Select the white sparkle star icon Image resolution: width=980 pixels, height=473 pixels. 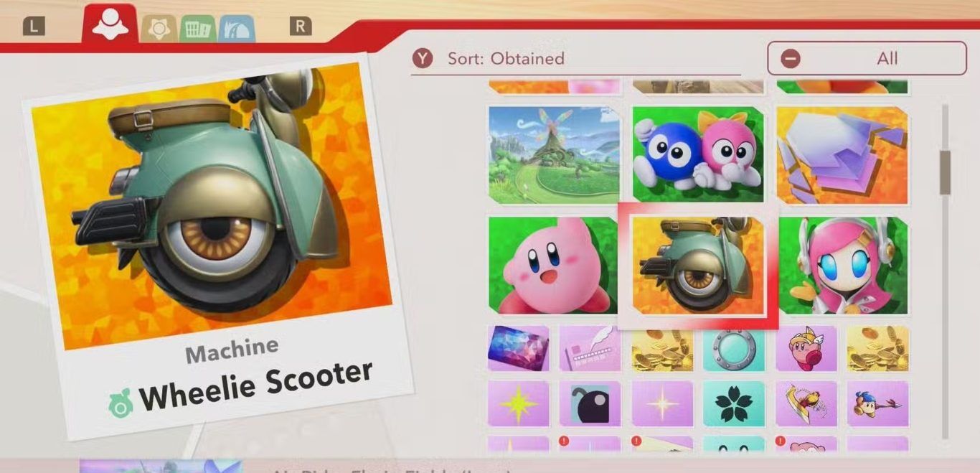(662, 404)
